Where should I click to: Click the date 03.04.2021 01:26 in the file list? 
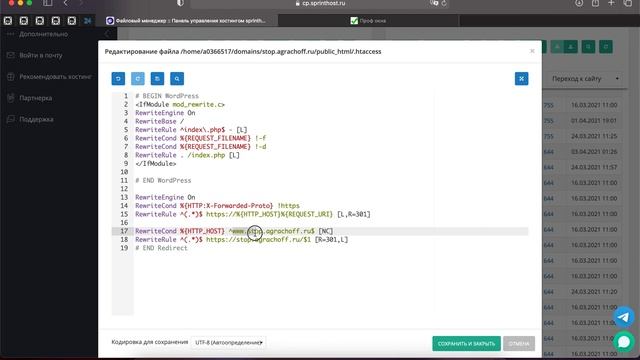pyautogui.click(x=594, y=151)
